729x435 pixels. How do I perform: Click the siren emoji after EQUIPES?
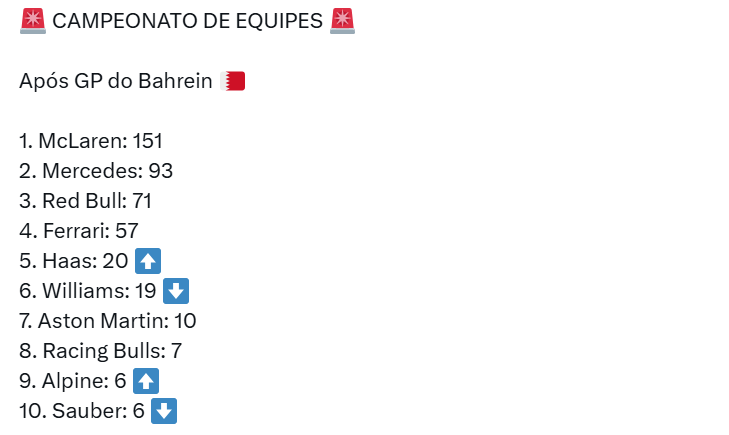click(x=342, y=21)
